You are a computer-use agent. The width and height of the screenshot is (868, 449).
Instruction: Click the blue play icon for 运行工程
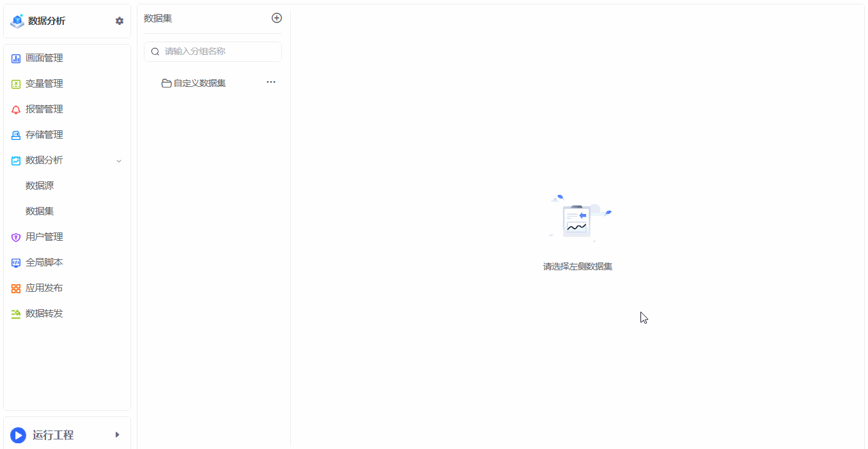coord(18,436)
